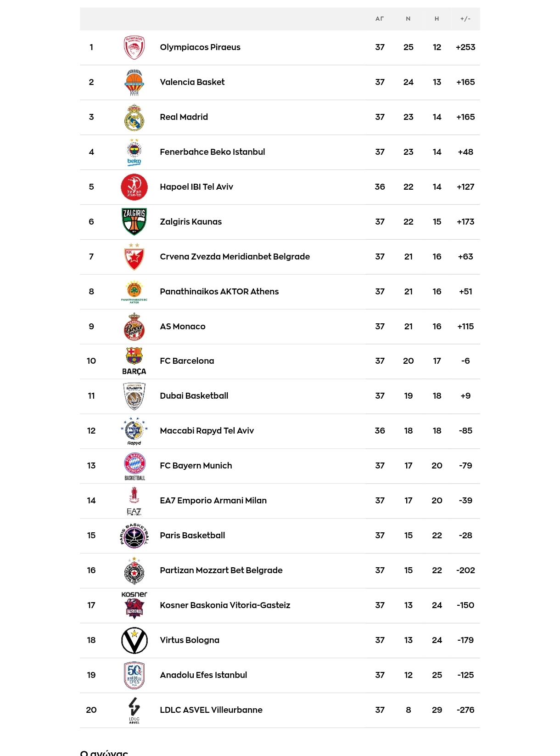Click the Valencia Basket team logo
Image resolution: width=560 pixels, height=756 pixels.
point(134,82)
